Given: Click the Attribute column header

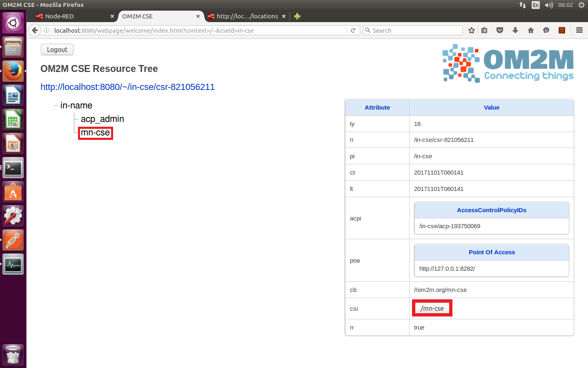Looking at the screenshot, I should (x=377, y=108).
